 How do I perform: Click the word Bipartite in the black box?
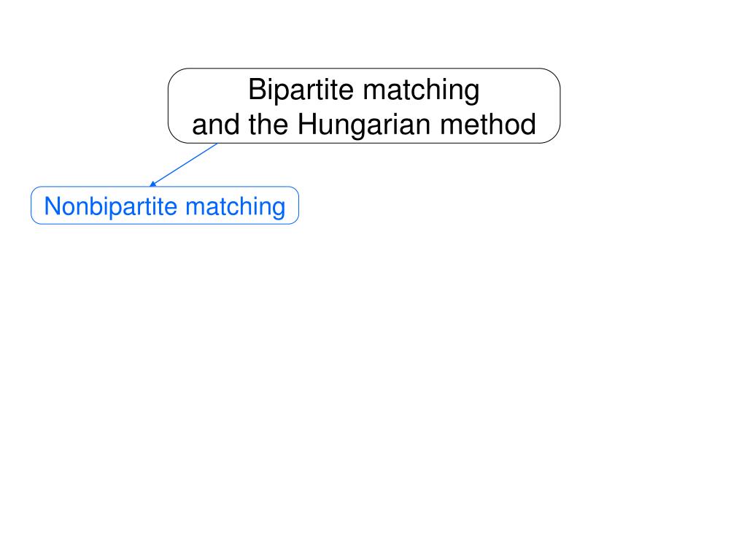pyautogui.click(x=300, y=90)
